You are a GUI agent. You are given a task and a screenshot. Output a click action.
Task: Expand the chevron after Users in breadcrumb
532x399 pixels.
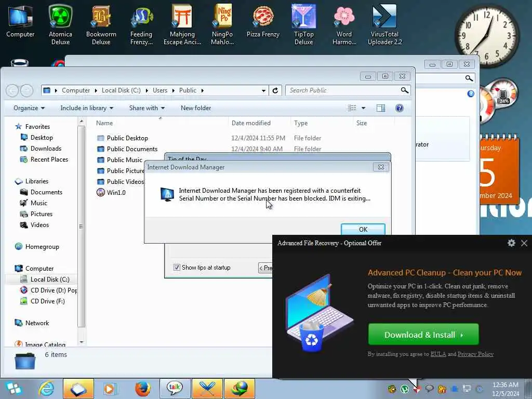tap(174, 90)
